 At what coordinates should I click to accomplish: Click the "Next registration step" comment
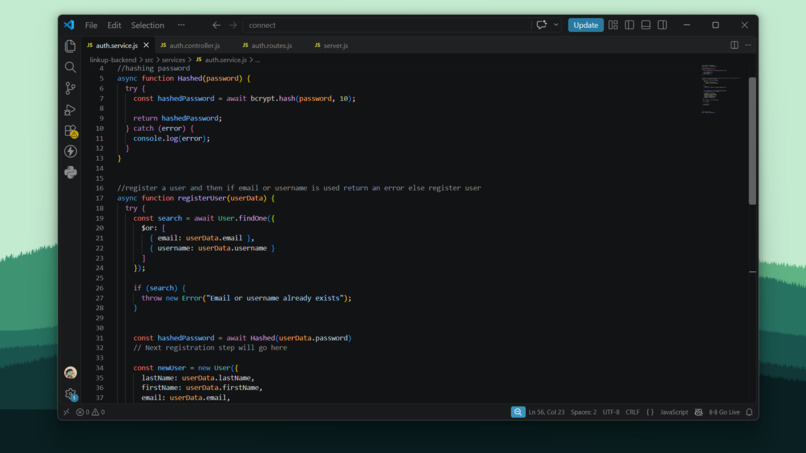click(210, 348)
